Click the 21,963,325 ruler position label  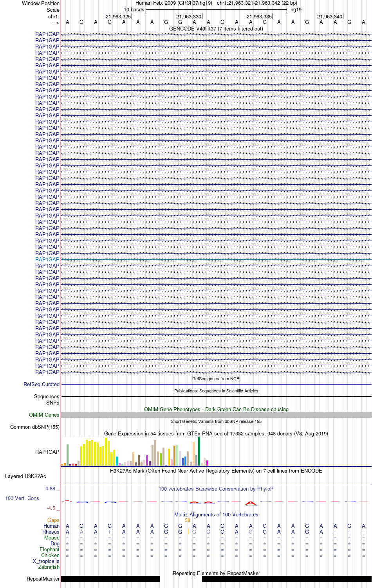pos(118,17)
